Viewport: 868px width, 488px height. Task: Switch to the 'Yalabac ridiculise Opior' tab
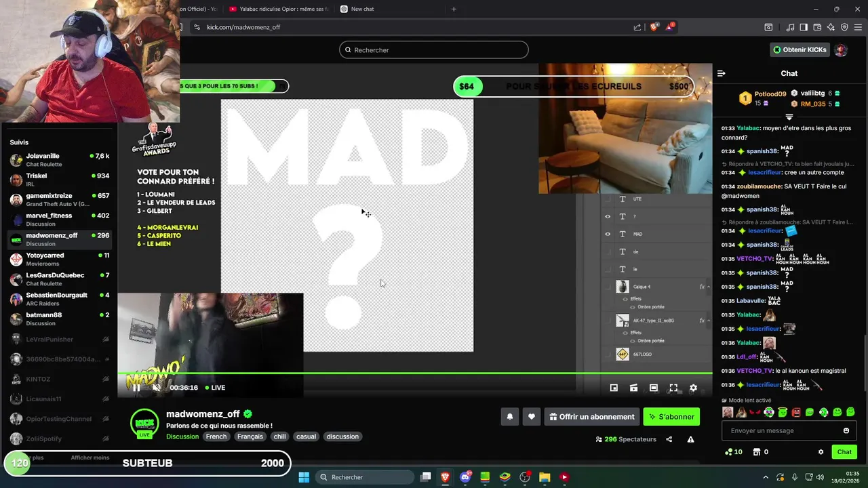278,9
